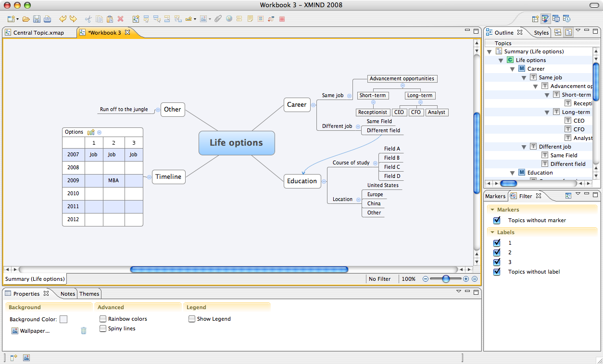Switch to the Presentation perspective icon
Screen dimensions: 603x364
[x=556, y=19]
